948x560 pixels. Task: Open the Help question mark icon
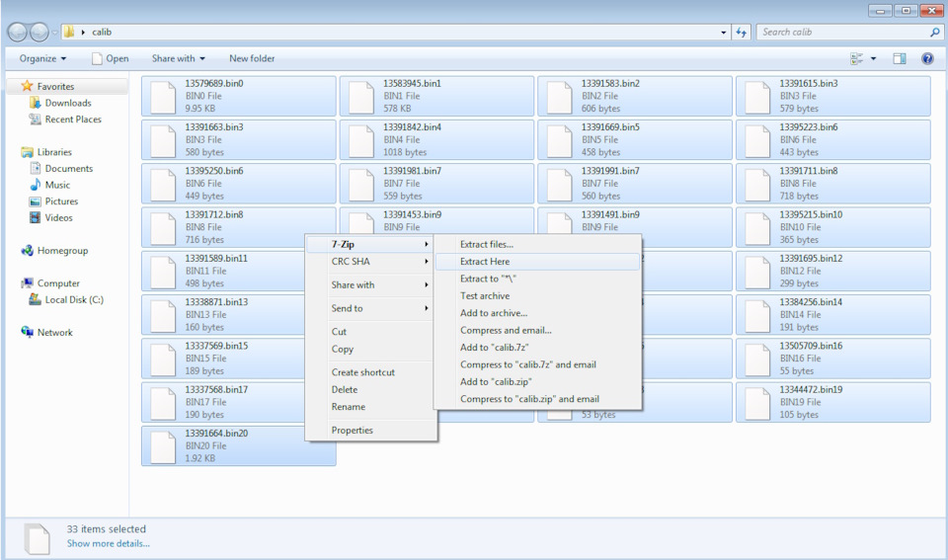(927, 58)
